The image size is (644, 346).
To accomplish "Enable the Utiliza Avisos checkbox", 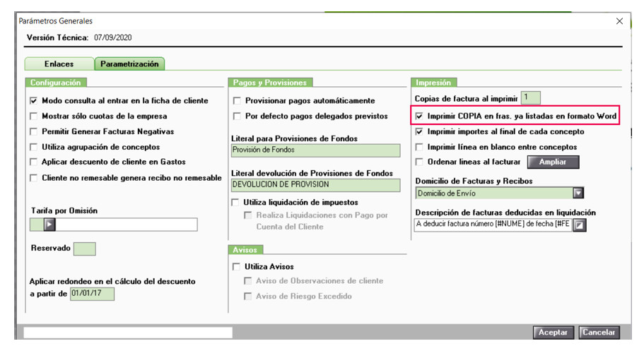I will pyautogui.click(x=236, y=267).
